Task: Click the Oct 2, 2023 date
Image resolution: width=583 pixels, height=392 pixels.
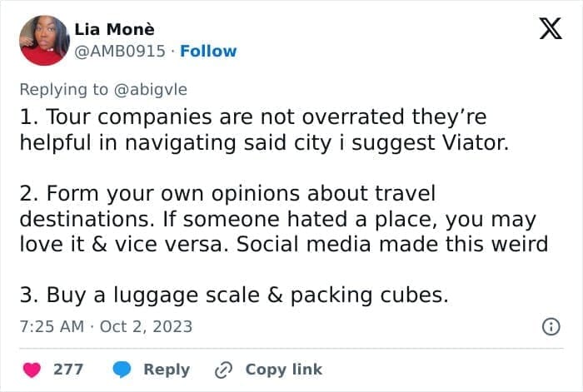Action: click(x=146, y=326)
